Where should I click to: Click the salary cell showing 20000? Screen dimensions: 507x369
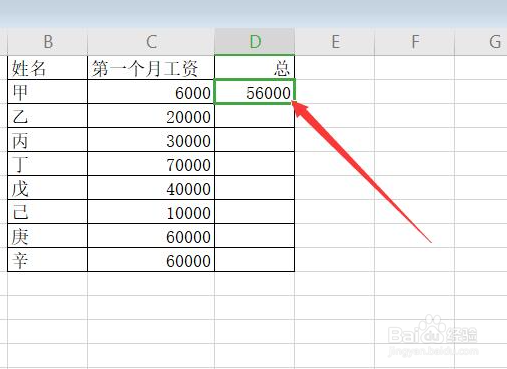pyautogui.click(x=151, y=116)
